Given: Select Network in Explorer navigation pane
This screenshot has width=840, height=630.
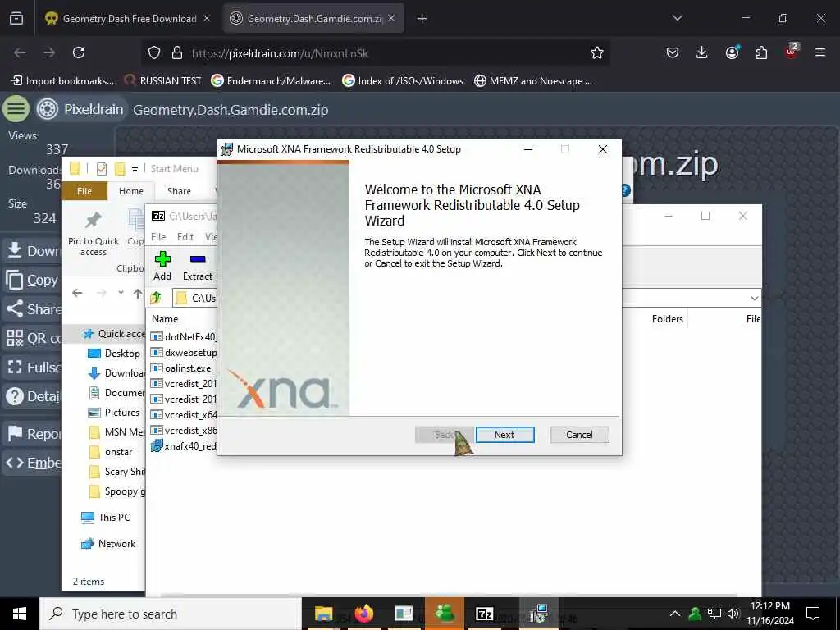Looking at the screenshot, I should (108, 544).
